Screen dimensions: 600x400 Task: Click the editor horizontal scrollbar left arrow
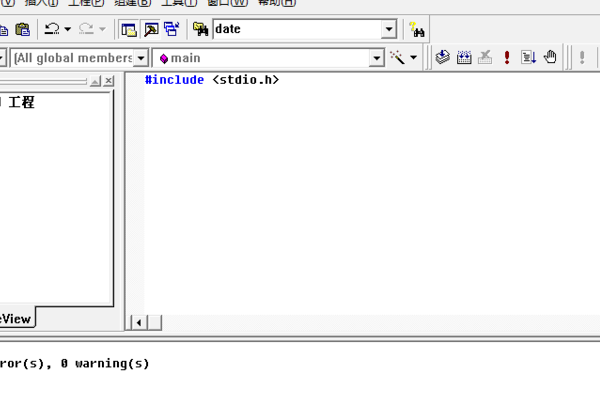(x=139, y=323)
